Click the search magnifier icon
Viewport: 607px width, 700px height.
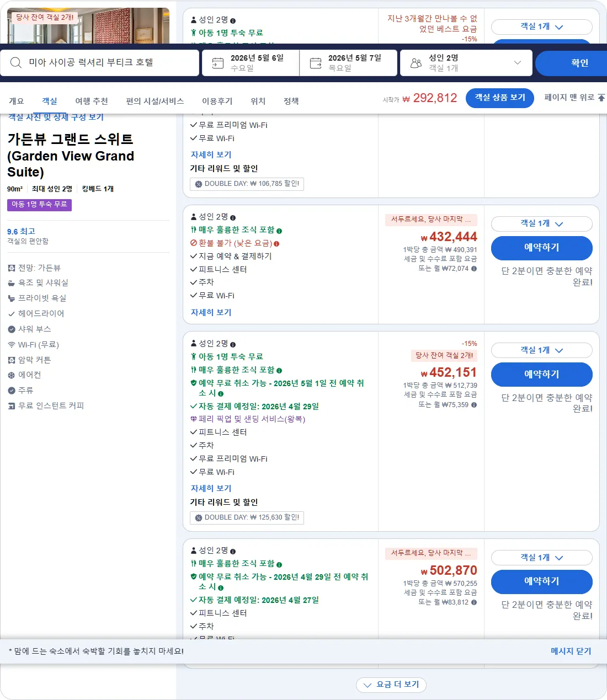[16, 63]
